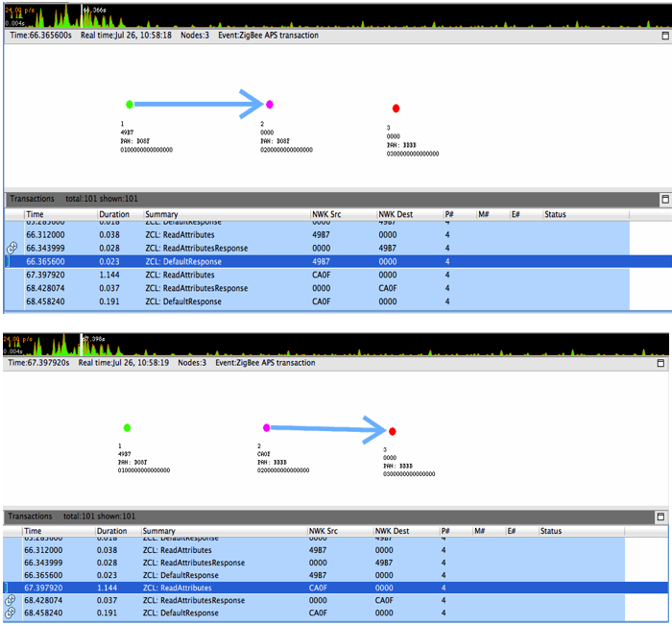Select 68.458240 DefaultResponse row in upper table
This screenshot has height=625, width=672.
coord(317,301)
